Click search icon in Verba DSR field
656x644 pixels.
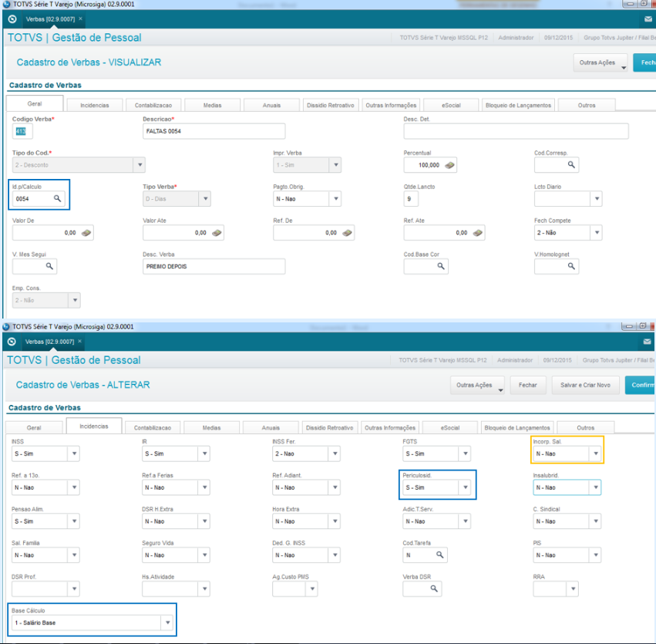434,588
